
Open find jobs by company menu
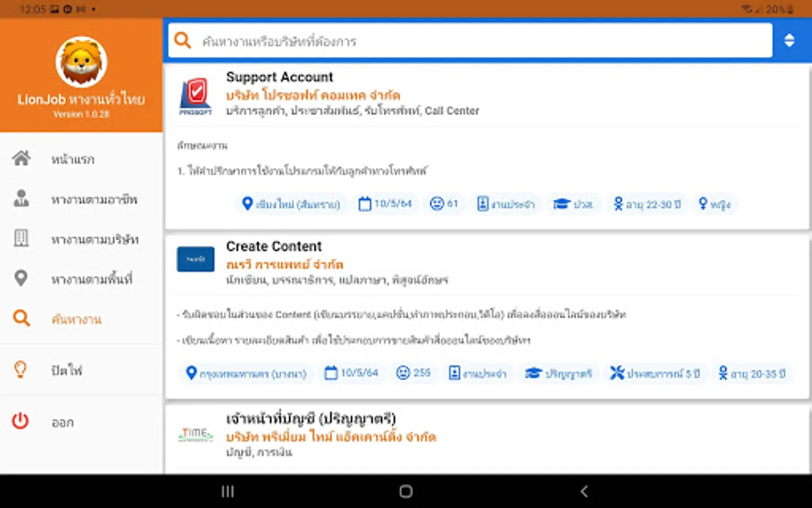point(81,239)
